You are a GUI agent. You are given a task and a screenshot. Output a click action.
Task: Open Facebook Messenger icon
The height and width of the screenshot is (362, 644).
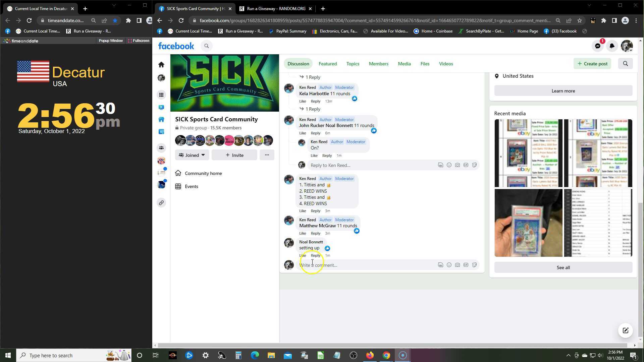tap(598, 46)
